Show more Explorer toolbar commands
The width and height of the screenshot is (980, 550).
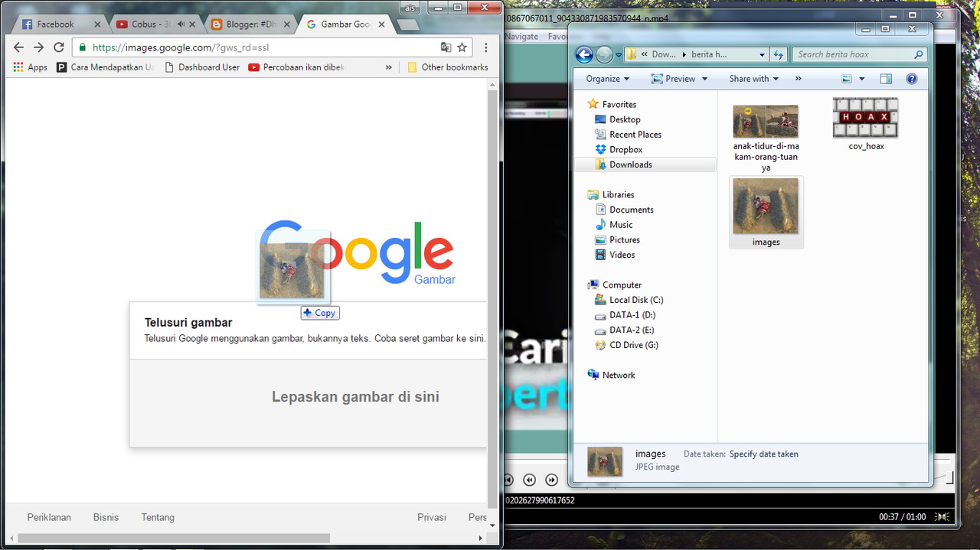click(x=799, y=79)
